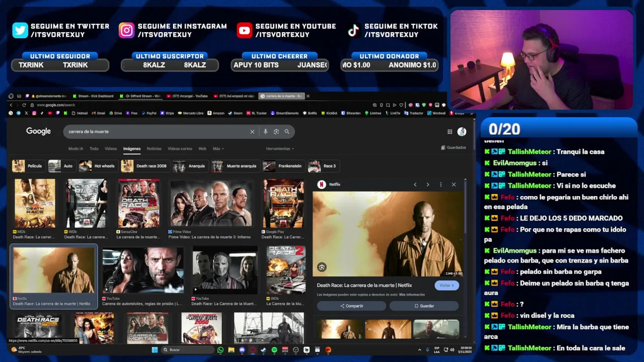Open Google Lens image search icon
This screenshot has height=362, width=644.
(276, 132)
